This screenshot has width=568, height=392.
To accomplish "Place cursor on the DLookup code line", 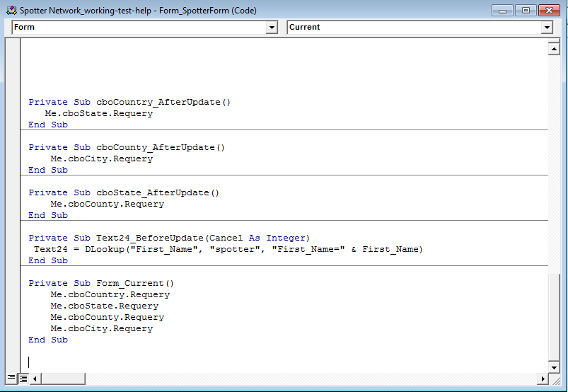I will 228,249.
